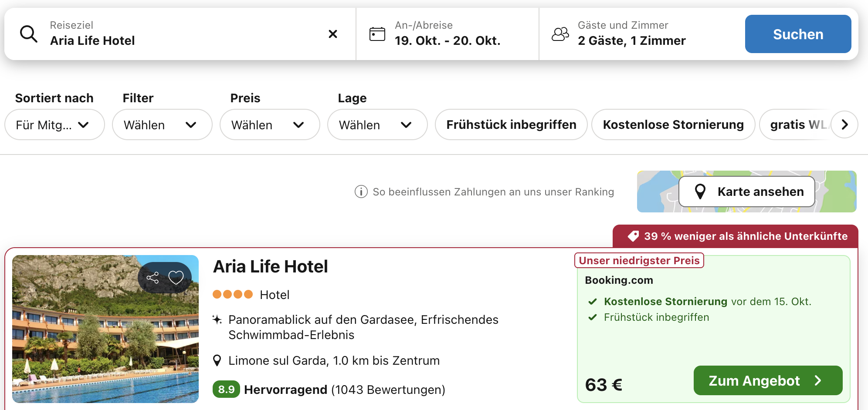Expand the Filter dropdown

[x=162, y=125]
